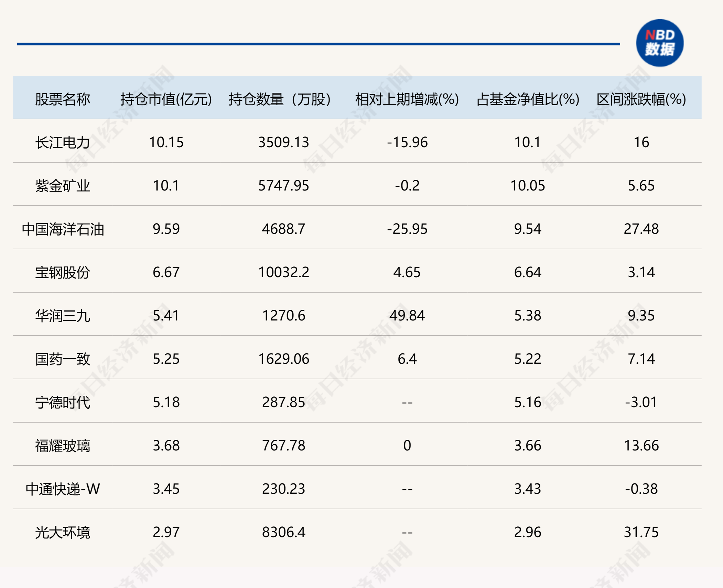Select 紫金矿业 share count 5747.95
723x588 pixels.
(x=283, y=186)
